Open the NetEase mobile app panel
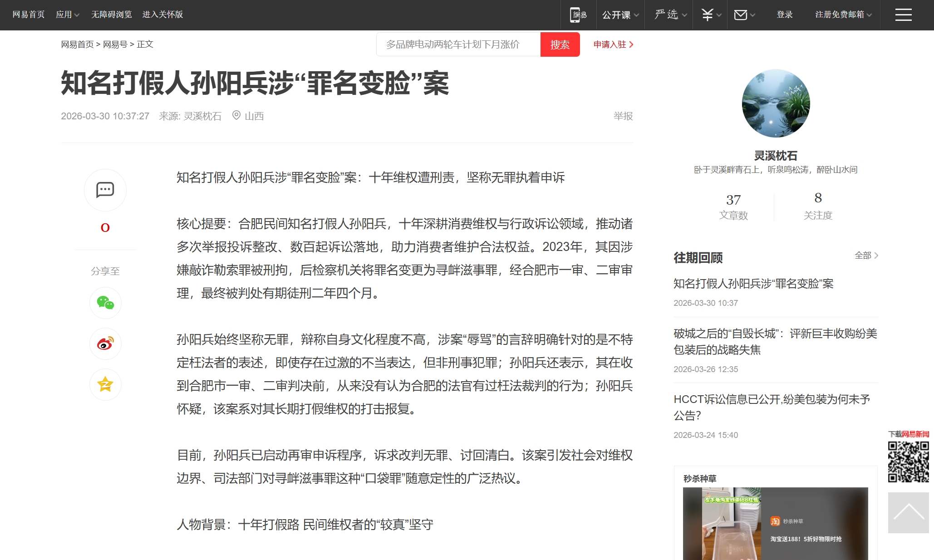The width and height of the screenshot is (934, 560). 578,15
